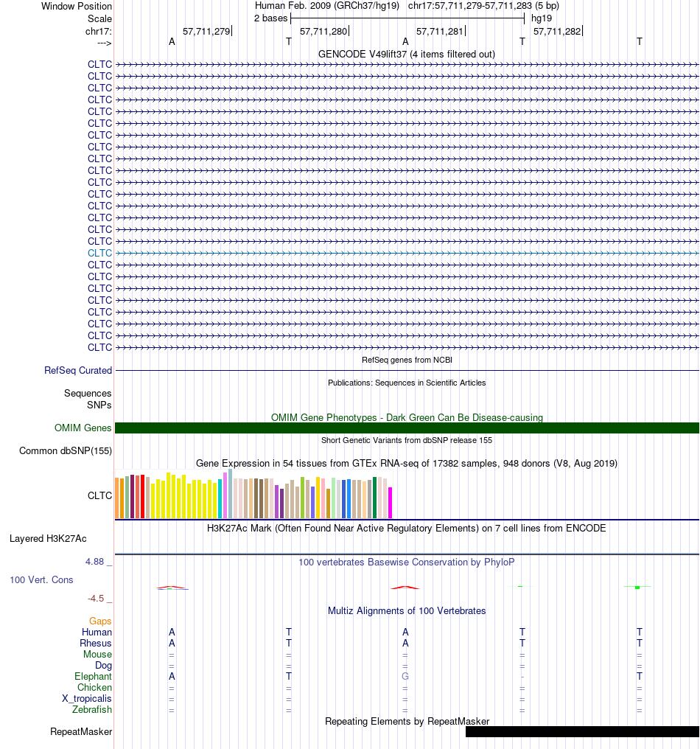Select the Chicken alignment row label
The image size is (700, 749).
coord(94,687)
